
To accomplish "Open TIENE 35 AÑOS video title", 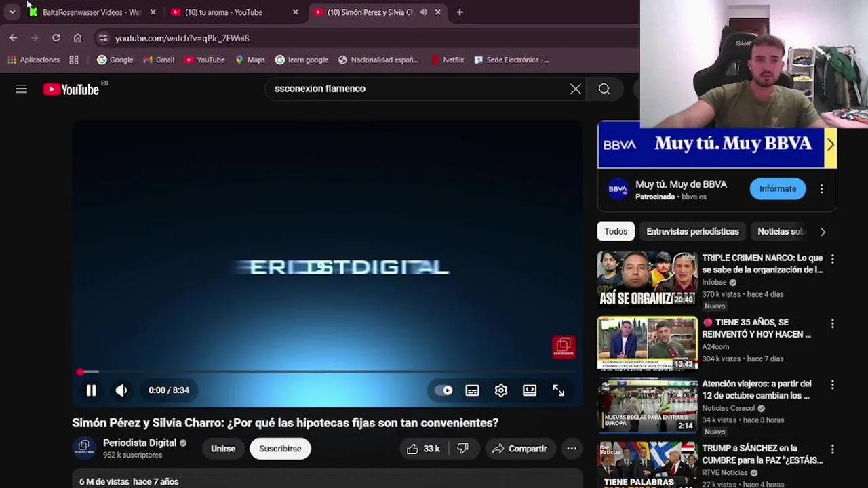I will coord(756,329).
